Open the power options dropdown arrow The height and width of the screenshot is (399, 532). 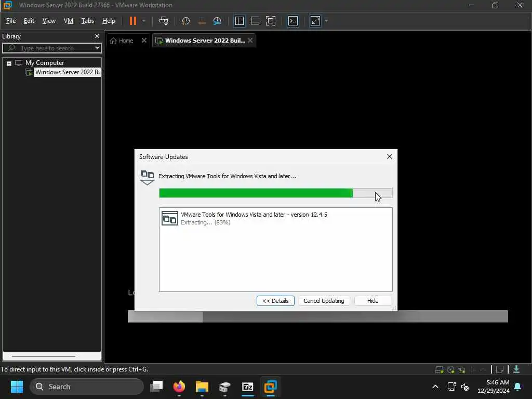tap(144, 21)
